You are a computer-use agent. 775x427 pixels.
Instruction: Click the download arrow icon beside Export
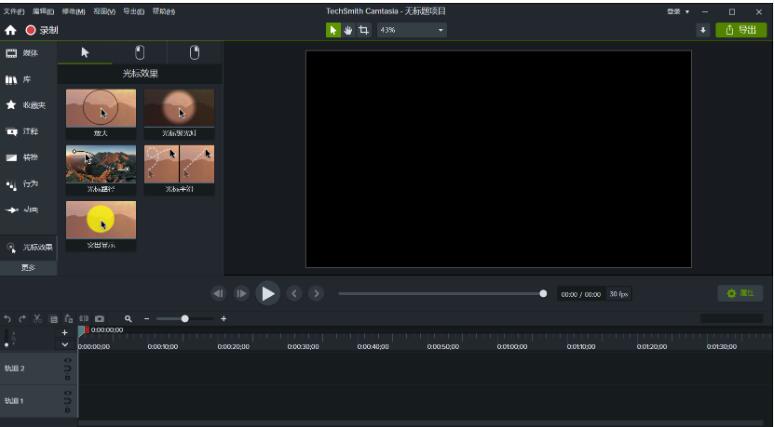703,30
